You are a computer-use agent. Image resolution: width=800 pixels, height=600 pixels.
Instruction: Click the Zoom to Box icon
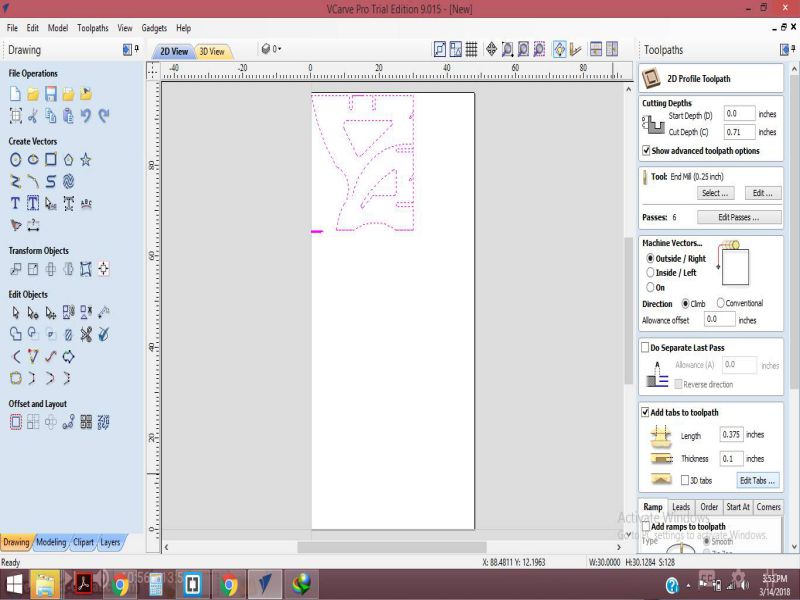(x=507, y=49)
